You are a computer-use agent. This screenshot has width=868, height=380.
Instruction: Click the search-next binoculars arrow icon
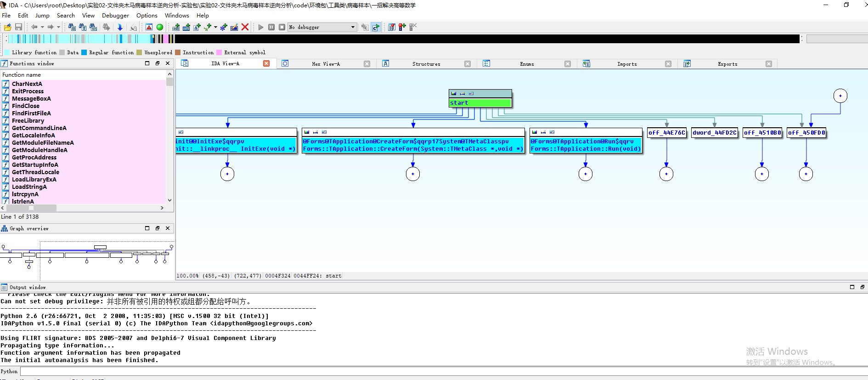[107, 27]
